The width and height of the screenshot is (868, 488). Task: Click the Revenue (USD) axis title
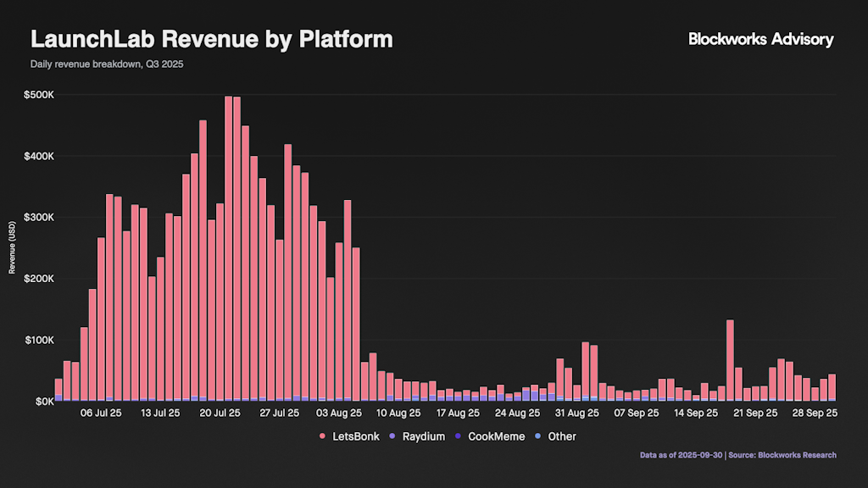click(12, 247)
